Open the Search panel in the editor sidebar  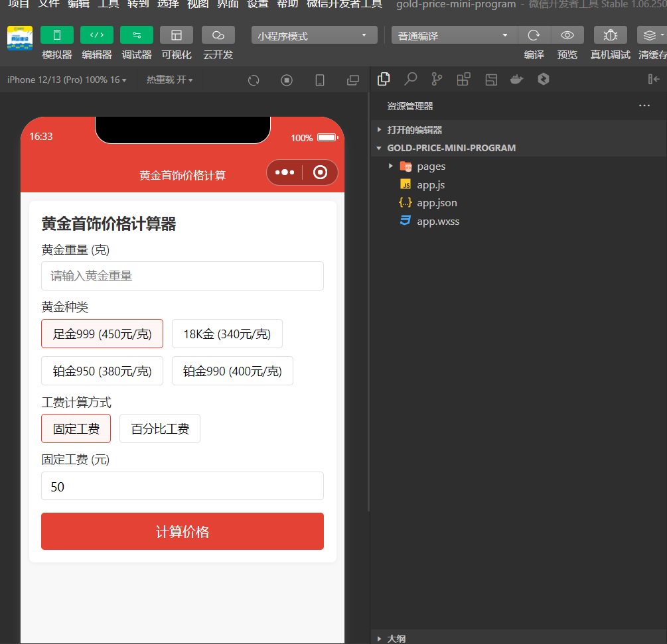point(410,79)
